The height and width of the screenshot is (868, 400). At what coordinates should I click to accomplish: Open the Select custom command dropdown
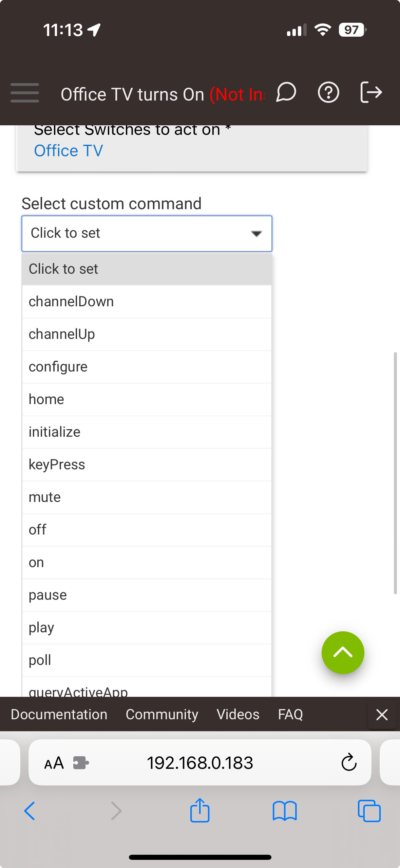(147, 233)
